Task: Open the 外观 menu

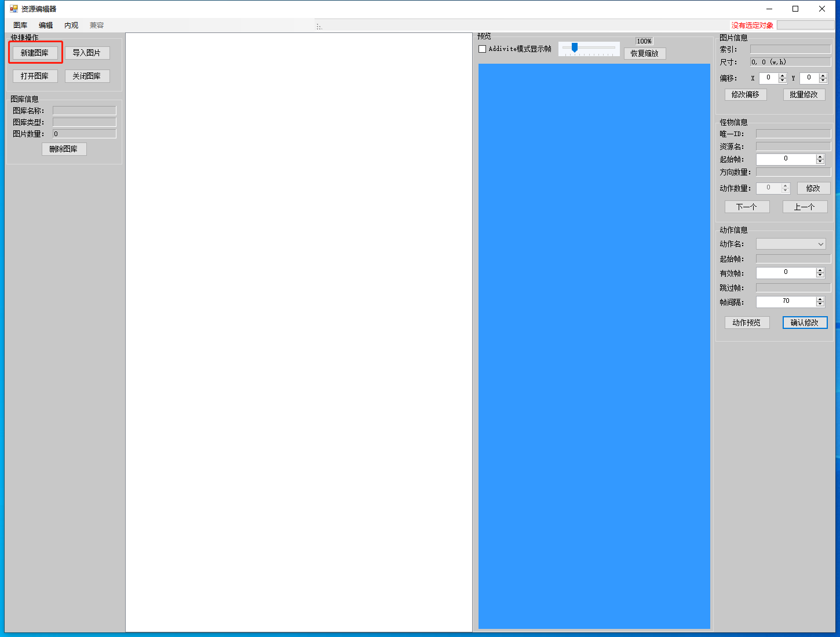Action: tap(71, 25)
